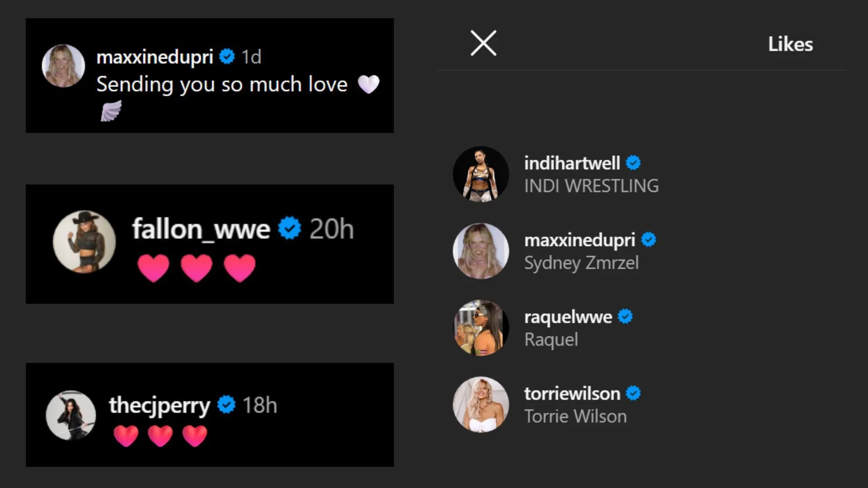Screen dimensions: 868x488
Task: Click the indihartwell username link
Action: tap(572, 163)
